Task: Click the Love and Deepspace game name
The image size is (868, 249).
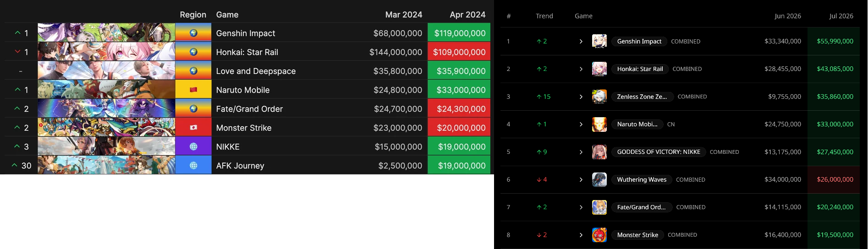Action: pyautogui.click(x=256, y=71)
